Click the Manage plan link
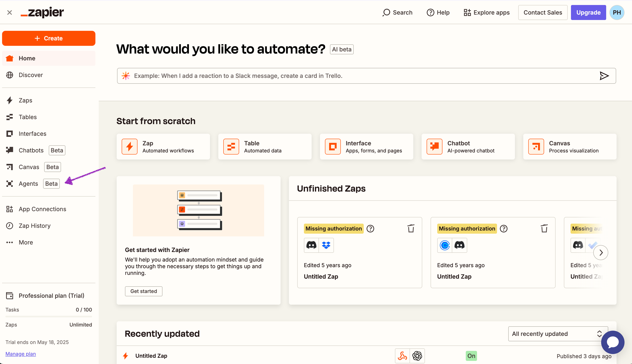 (20, 354)
